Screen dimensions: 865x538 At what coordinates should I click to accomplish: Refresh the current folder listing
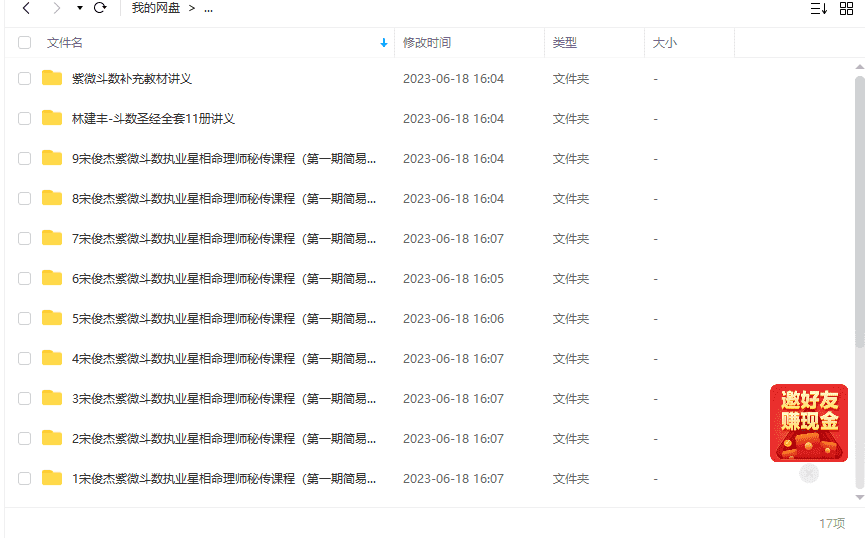(x=100, y=8)
